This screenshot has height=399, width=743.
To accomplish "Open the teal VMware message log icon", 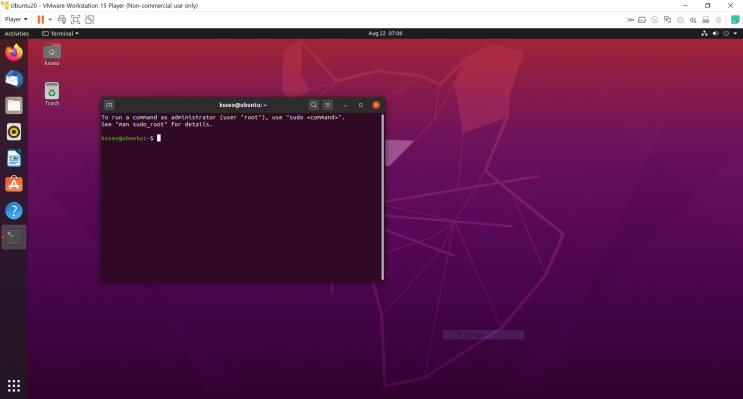I will [735, 19].
